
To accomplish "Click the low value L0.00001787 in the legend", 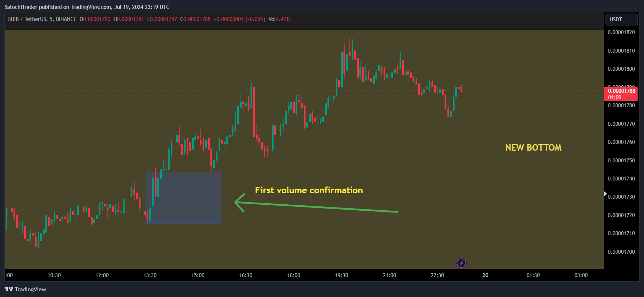I will 162,19.
